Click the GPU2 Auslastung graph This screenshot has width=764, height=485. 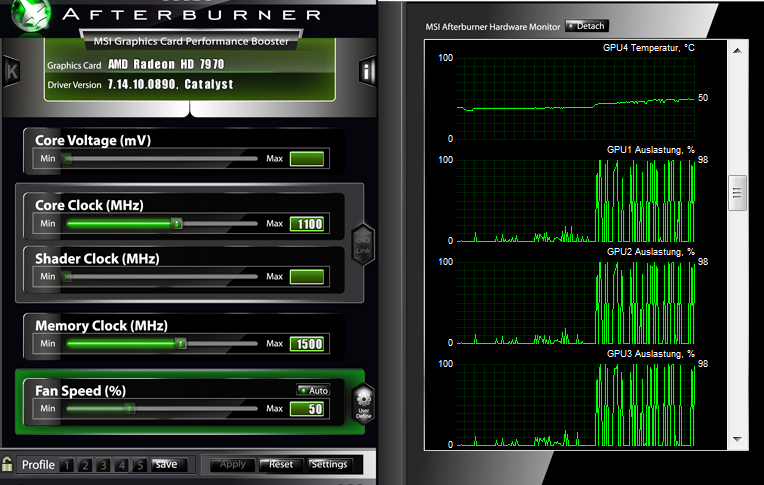[x=575, y=303]
